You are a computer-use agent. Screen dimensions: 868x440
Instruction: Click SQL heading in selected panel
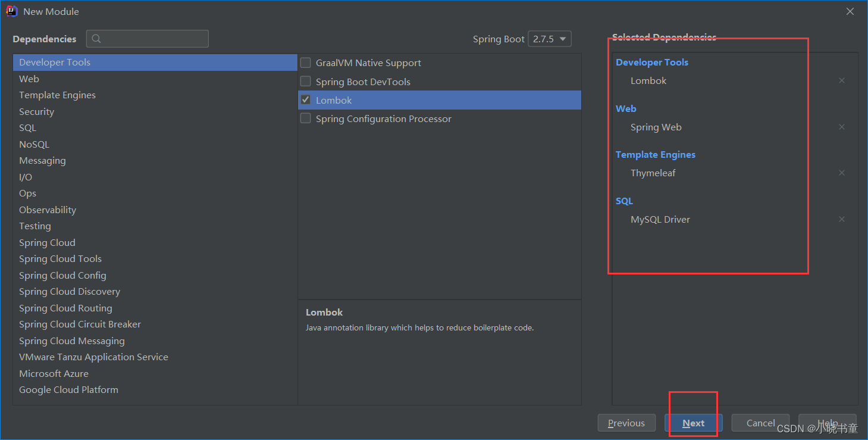pyautogui.click(x=624, y=201)
